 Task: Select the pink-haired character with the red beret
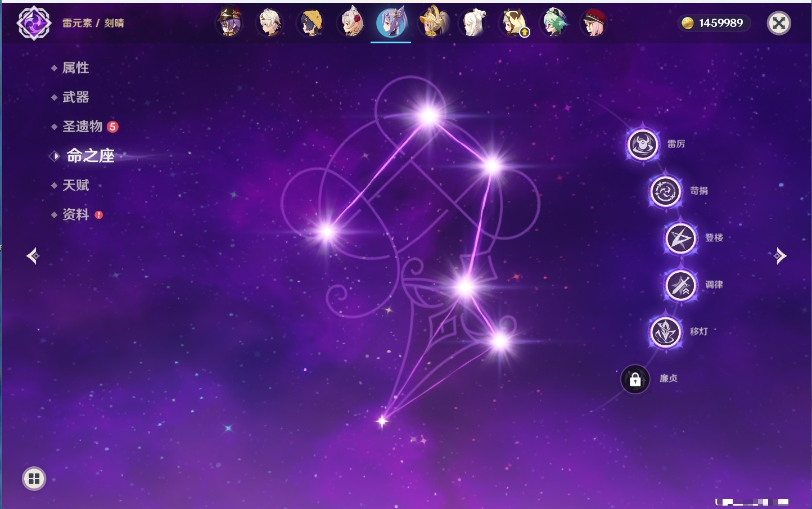(x=594, y=23)
